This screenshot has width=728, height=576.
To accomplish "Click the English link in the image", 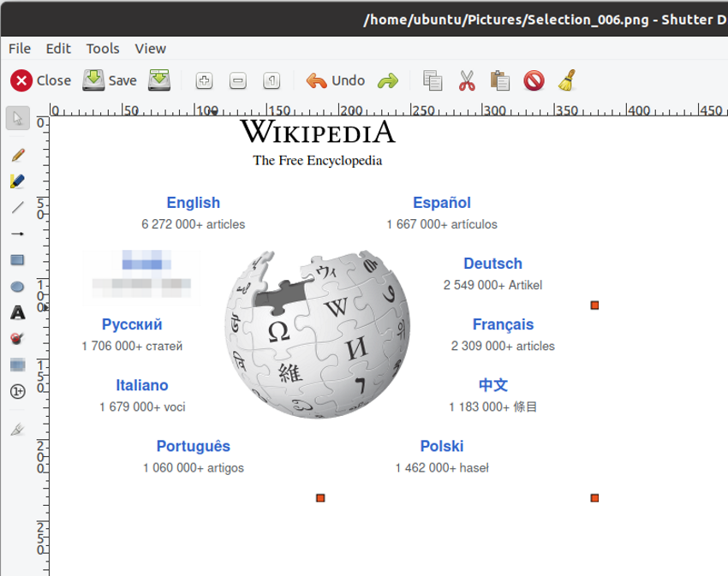I will [x=194, y=203].
